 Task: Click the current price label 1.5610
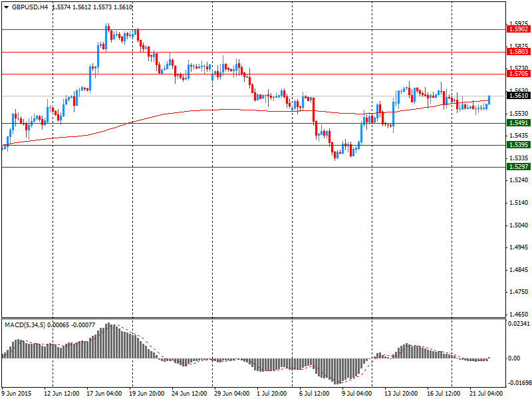[518, 96]
